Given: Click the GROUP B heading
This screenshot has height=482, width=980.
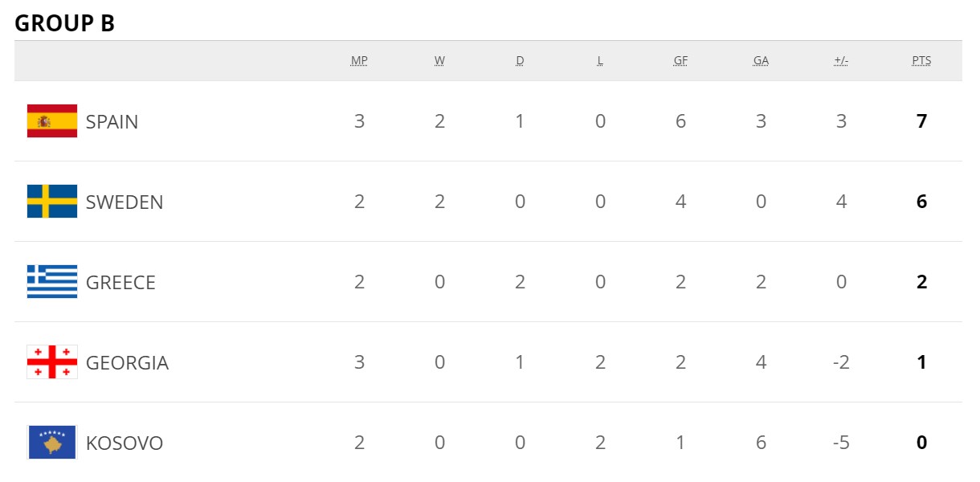Looking at the screenshot, I should point(64,23).
